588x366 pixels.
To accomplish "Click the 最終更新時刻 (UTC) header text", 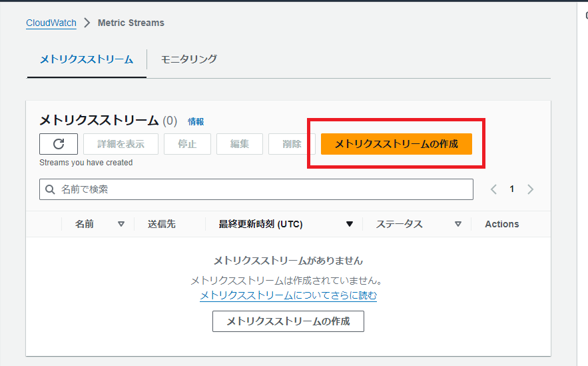I will [x=260, y=224].
